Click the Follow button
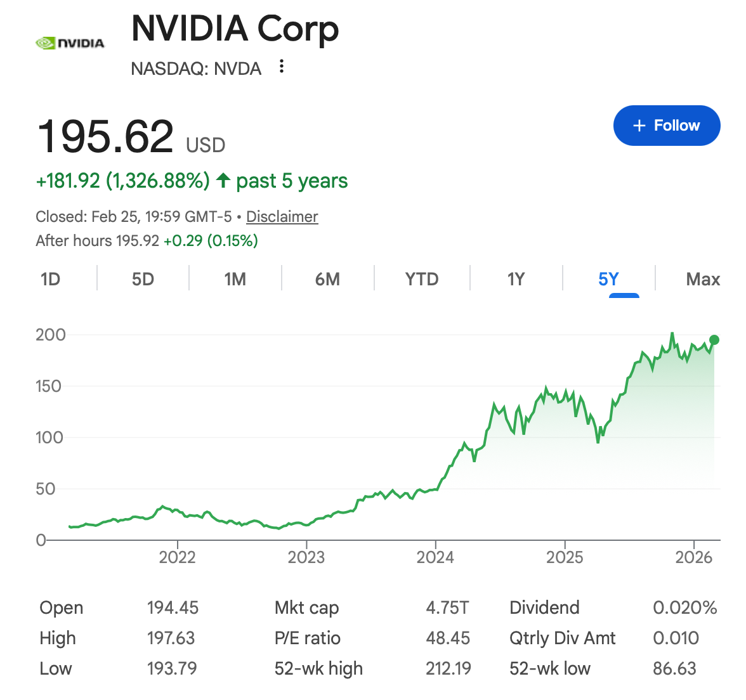The width and height of the screenshot is (746, 700). tap(666, 126)
